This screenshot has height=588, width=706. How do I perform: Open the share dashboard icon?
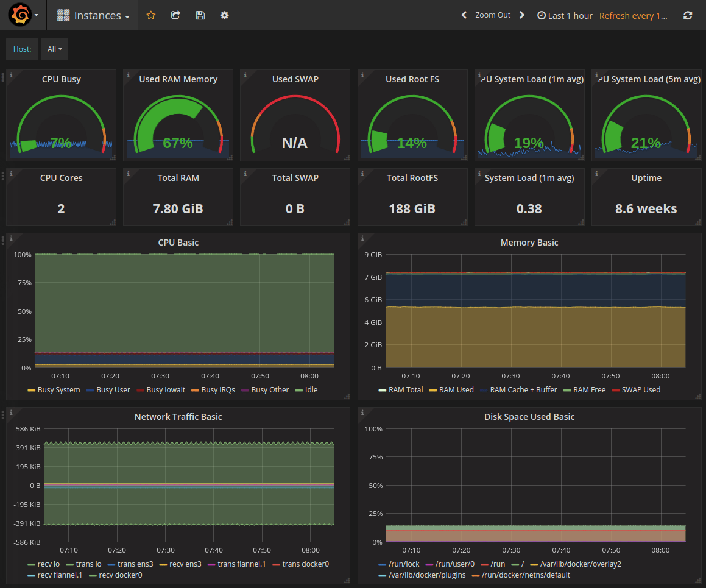(175, 15)
